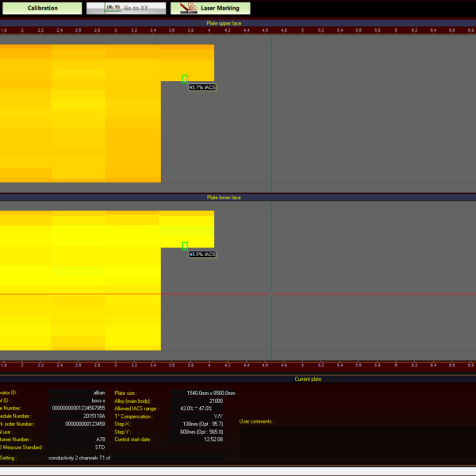Click the alloy value 21000
This screenshot has height=476, width=476.
click(x=197, y=401)
